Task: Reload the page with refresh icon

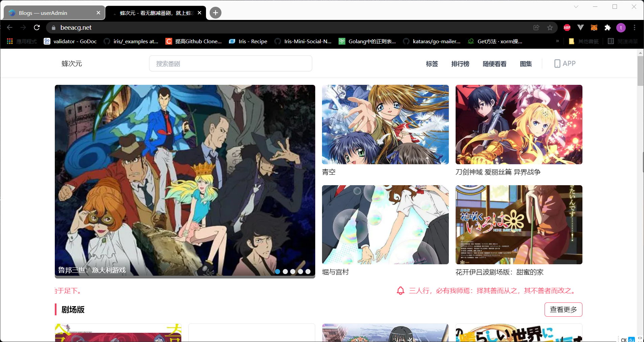Action: [x=37, y=27]
